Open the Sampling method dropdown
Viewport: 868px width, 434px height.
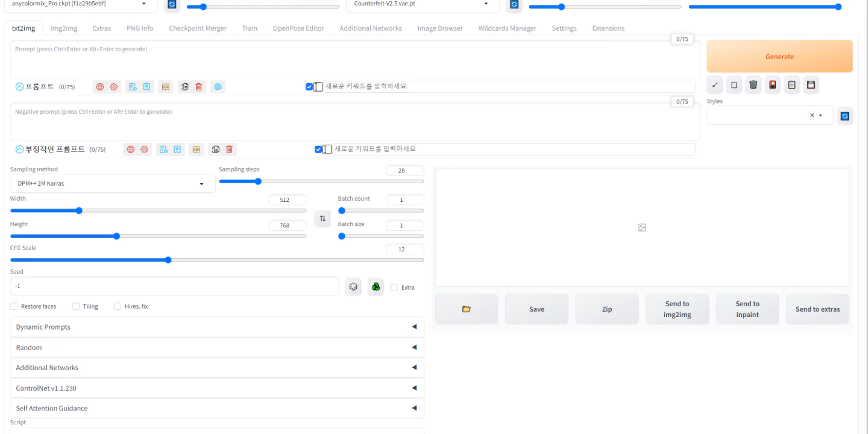[x=113, y=184]
